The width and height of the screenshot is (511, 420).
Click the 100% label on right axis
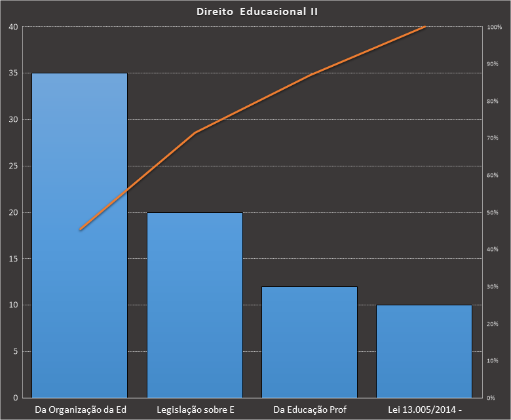[494, 27]
